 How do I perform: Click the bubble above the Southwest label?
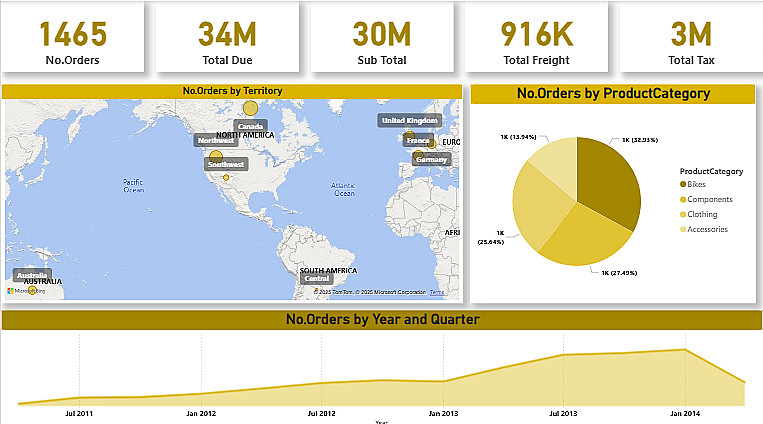pos(216,156)
